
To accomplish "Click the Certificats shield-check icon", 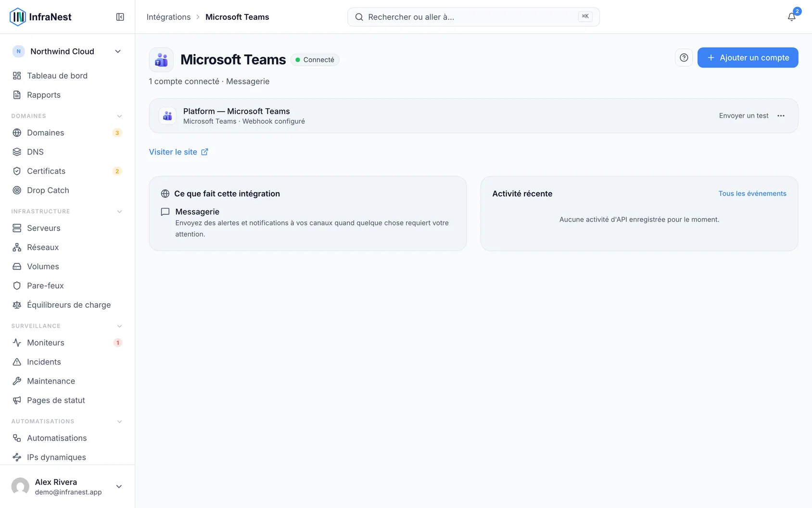I will point(17,171).
